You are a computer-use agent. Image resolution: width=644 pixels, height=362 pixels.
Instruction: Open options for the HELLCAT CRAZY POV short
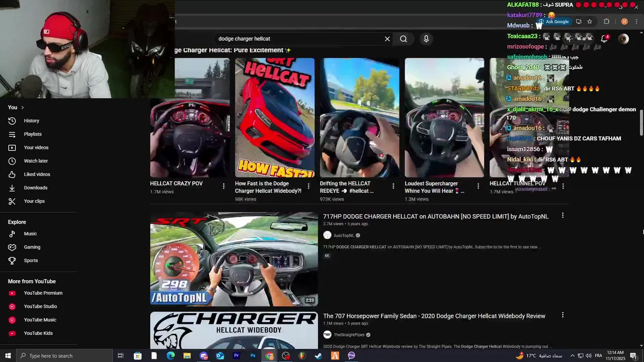224,186
